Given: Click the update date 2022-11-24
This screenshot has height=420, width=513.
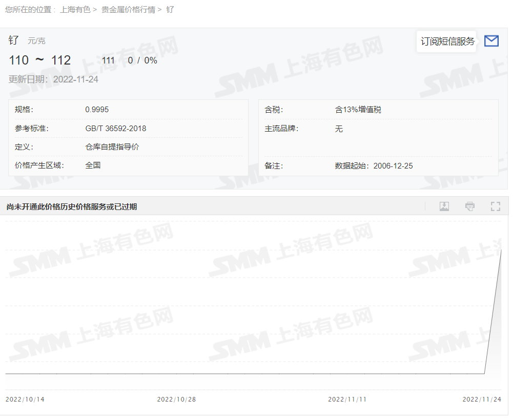Looking at the screenshot, I should pos(75,79).
